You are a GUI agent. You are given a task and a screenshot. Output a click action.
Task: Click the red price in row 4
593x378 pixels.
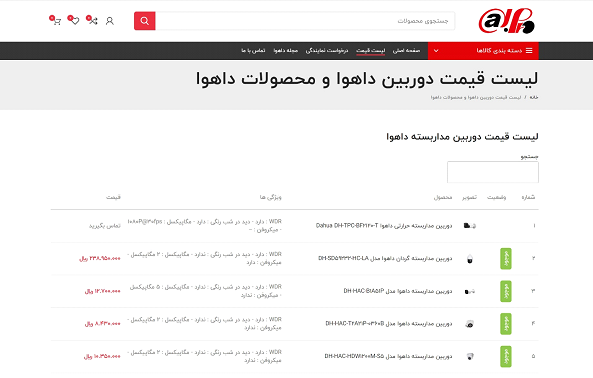102,324
